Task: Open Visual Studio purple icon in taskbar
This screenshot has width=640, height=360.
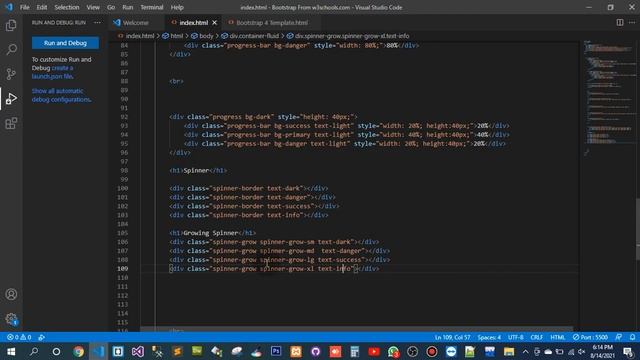Action: coord(138,351)
